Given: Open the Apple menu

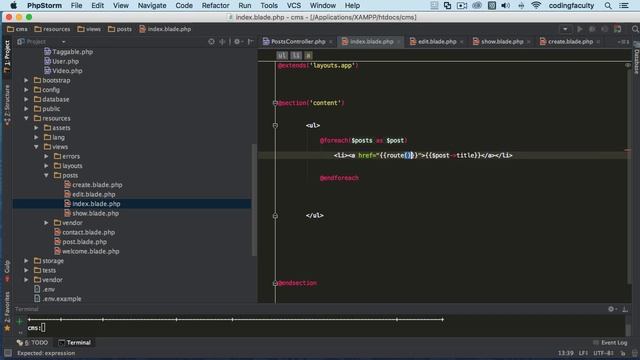Looking at the screenshot, I should pyautogui.click(x=13, y=6).
